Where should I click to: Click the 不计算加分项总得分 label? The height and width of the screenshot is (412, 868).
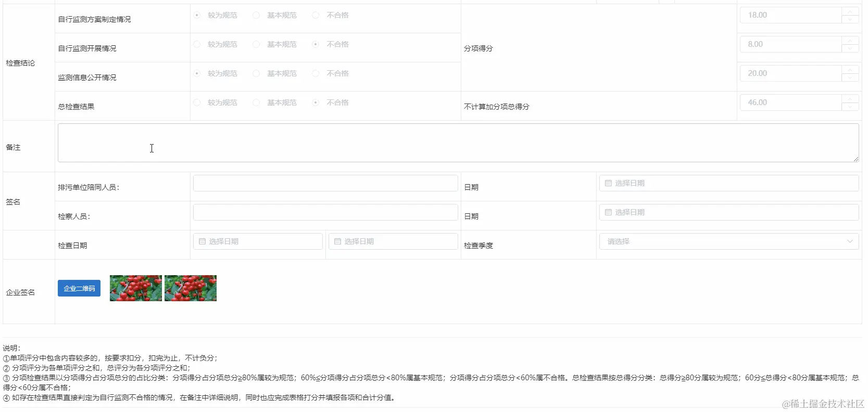[496, 107]
